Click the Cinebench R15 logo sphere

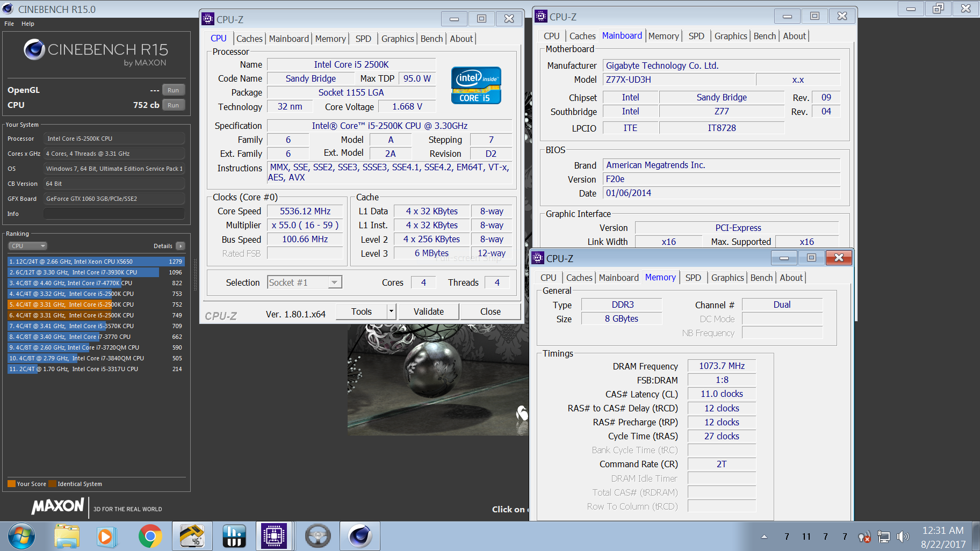click(34, 49)
